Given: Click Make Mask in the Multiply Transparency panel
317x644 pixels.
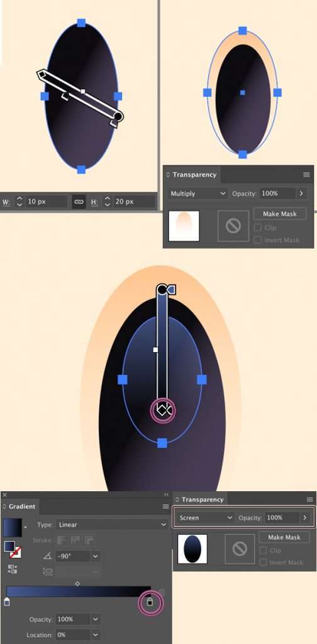Looking at the screenshot, I should (280, 214).
